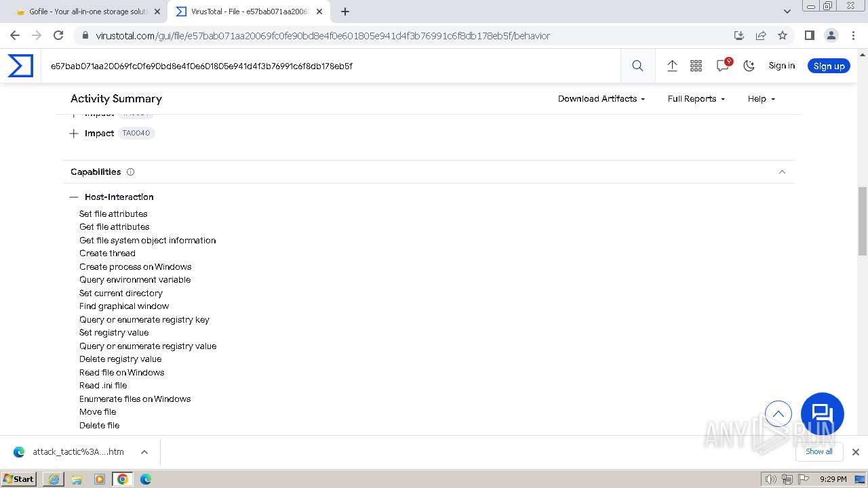Click the hash search input field
Image resolution: width=868 pixels, height=488 pixels.
tap(330, 66)
